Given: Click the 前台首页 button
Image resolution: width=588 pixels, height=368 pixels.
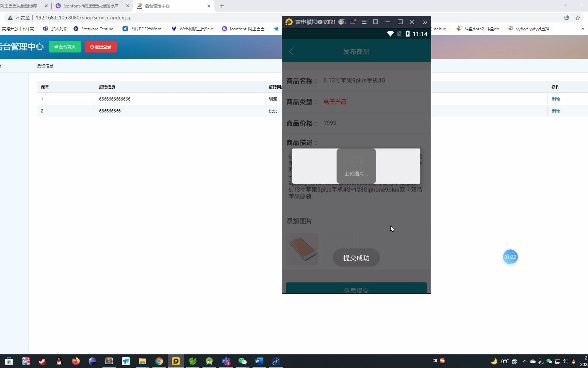Looking at the screenshot, I should (65, 47).
